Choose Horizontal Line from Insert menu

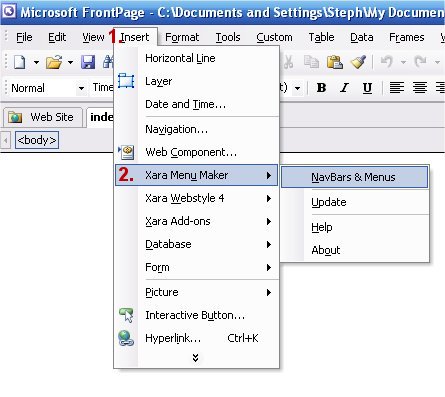point(196,58)
